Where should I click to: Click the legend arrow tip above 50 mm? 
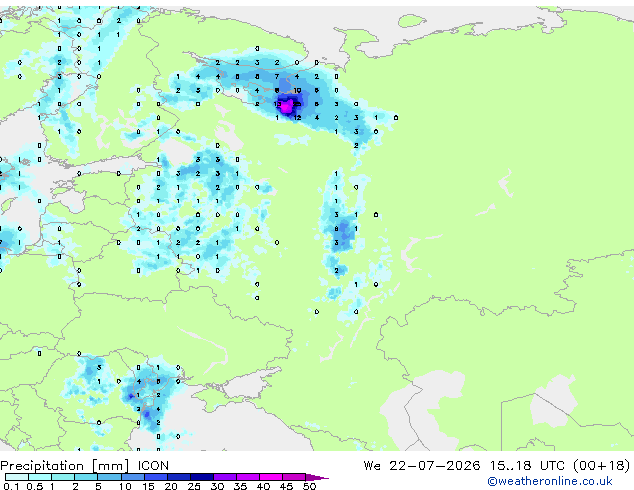(317, 477)
